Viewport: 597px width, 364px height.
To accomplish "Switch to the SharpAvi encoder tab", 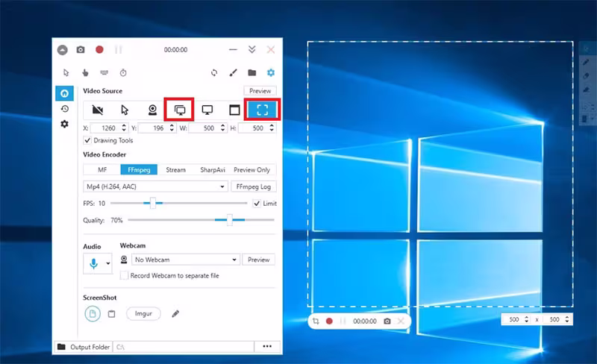I will pos(213,170).
